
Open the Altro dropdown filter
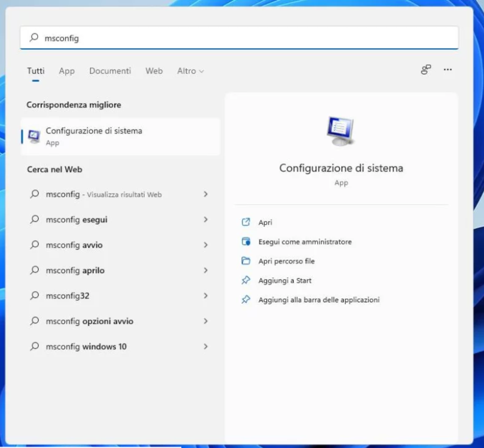190,71
